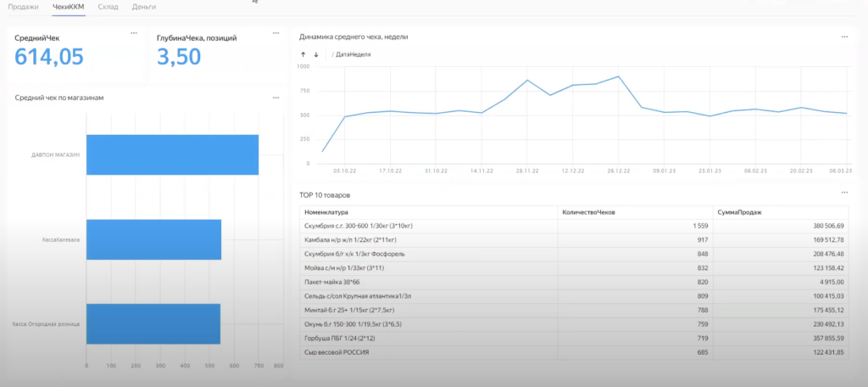Switch to the Продажи tab

pos(23,7)
